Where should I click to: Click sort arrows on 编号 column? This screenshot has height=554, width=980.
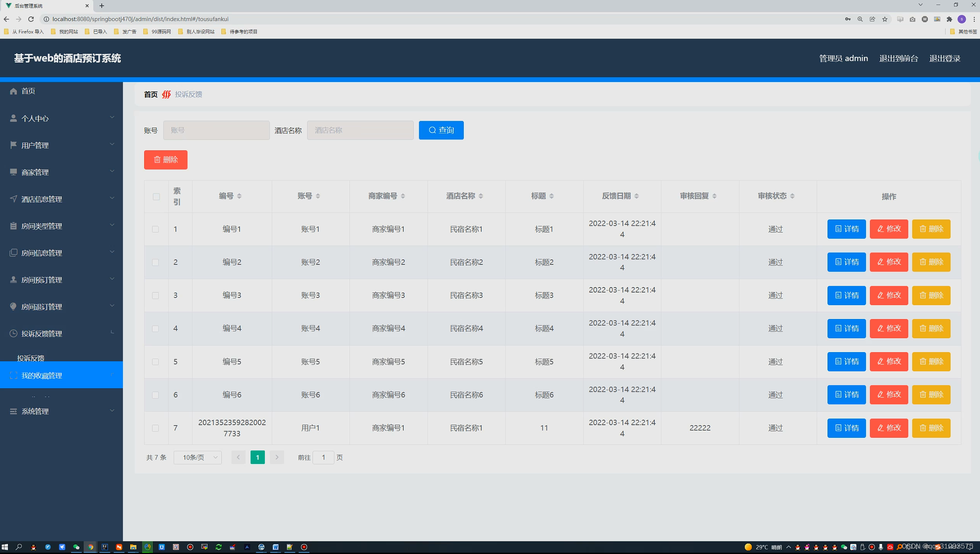(239, 196)
